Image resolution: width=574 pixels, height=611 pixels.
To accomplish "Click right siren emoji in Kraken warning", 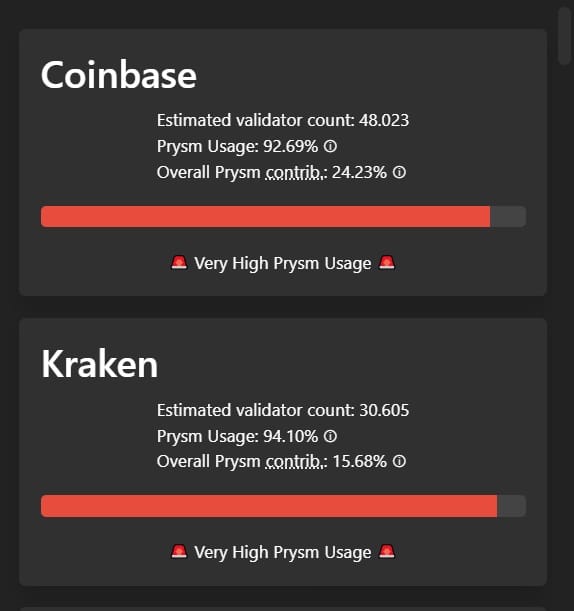I will pyautogui.click(x=387, y=552).
